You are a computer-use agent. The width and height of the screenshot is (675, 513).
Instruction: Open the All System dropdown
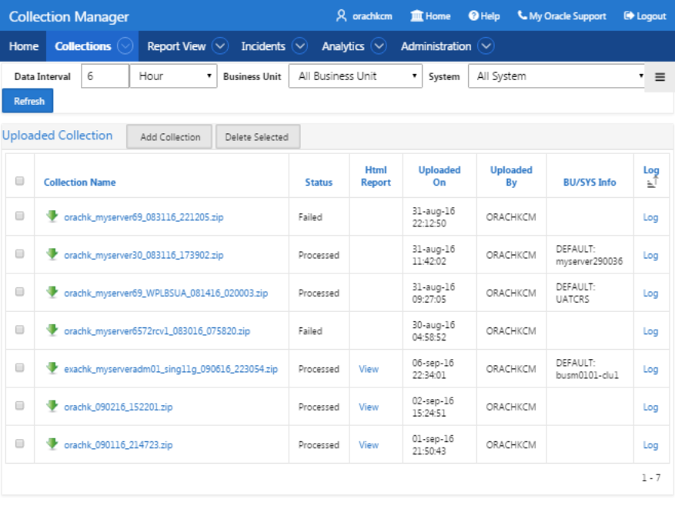click(557, 76)
